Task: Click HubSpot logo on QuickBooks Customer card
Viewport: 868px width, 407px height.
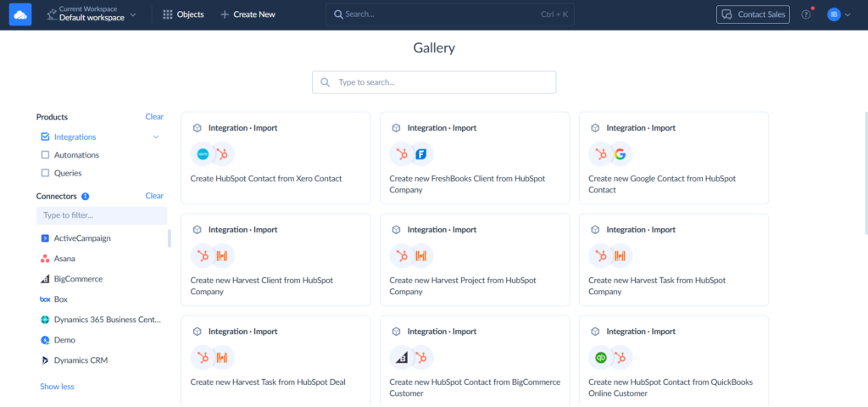Action: 620,358
